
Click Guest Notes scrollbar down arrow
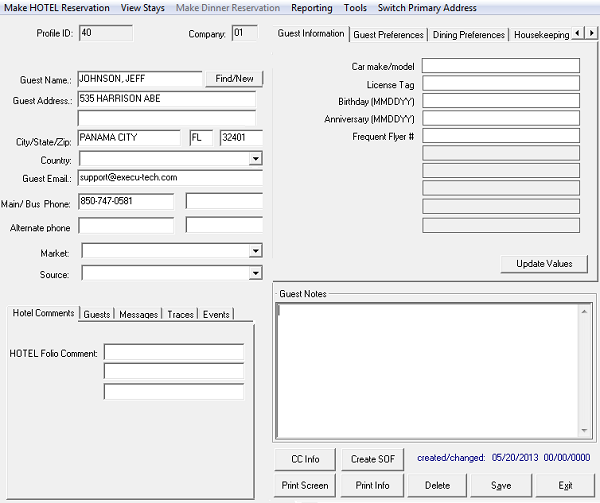pos(584,431)
